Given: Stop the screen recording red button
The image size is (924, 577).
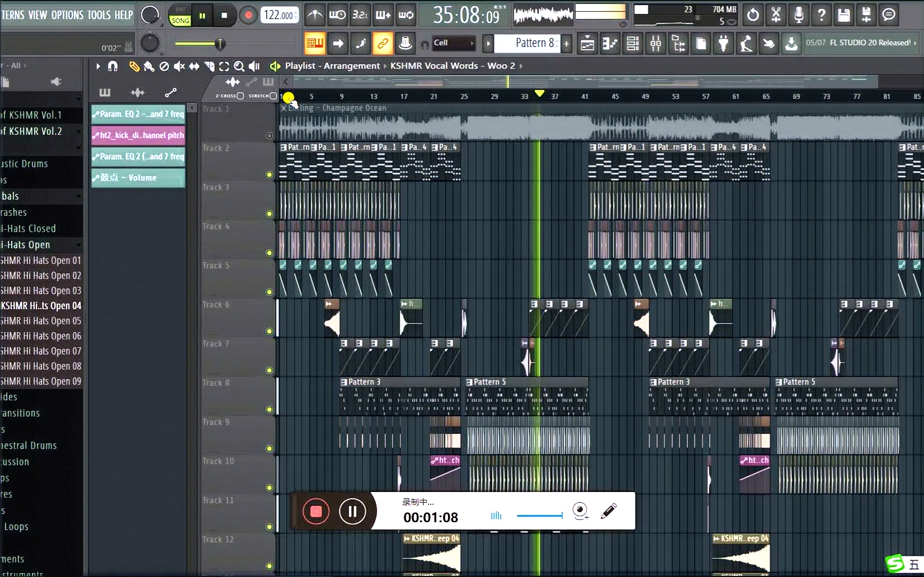Looking at the screenshot, I should coord(316,511).
